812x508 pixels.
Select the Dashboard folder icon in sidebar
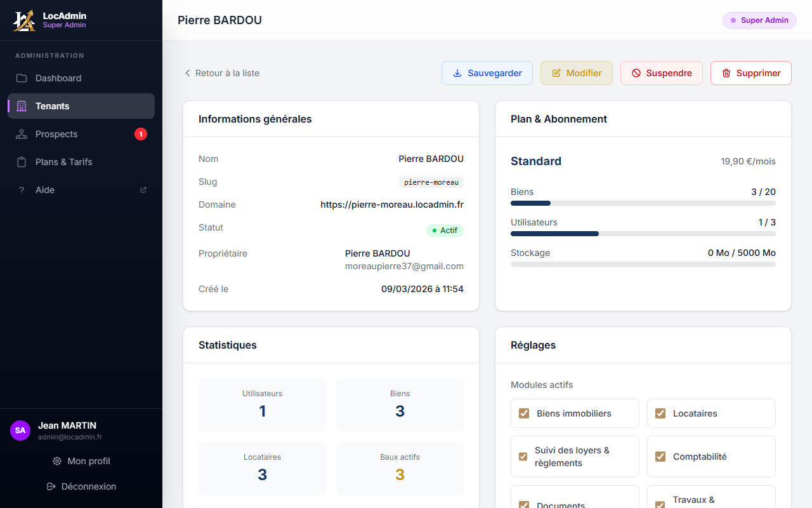click(21, 77)
